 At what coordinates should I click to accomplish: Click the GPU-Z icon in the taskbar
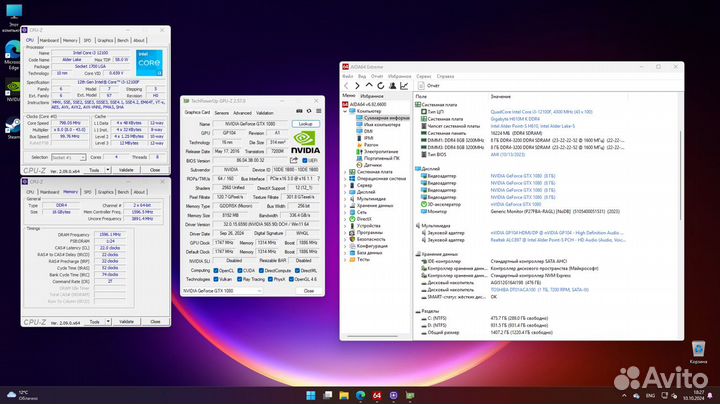tap(410, 395)
